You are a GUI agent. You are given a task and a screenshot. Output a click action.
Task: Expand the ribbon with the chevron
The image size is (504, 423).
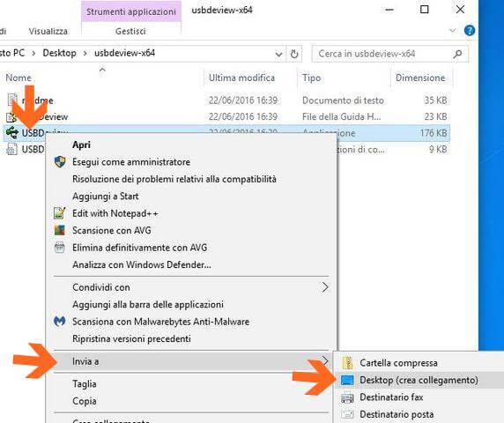click(452, 31)
